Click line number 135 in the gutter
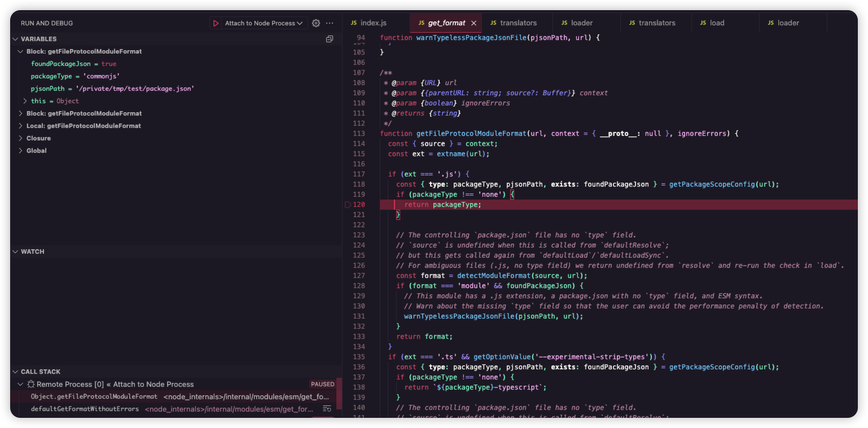Screen dimensions: 868x428 pos(359,357)
